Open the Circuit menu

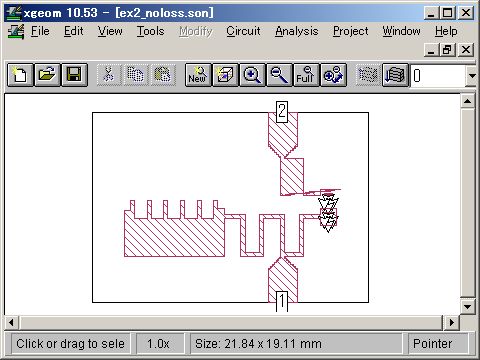[x=243, y=31]
